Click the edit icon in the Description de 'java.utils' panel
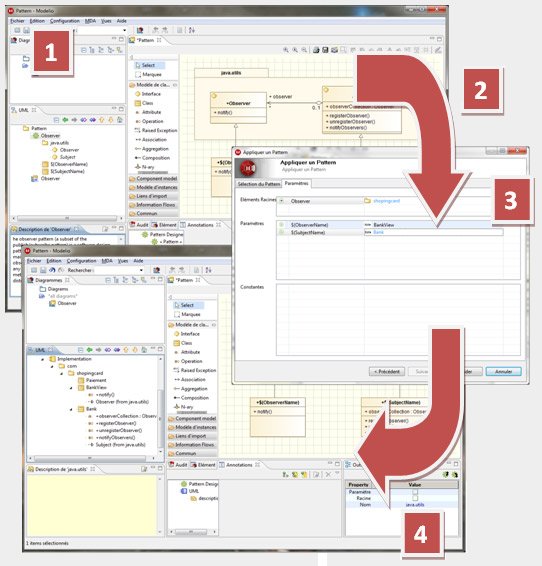Viewport: 542px width, 566px height. (144, 469)
